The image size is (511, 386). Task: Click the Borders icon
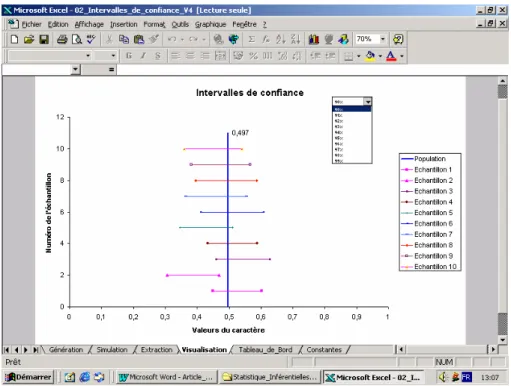348,56
